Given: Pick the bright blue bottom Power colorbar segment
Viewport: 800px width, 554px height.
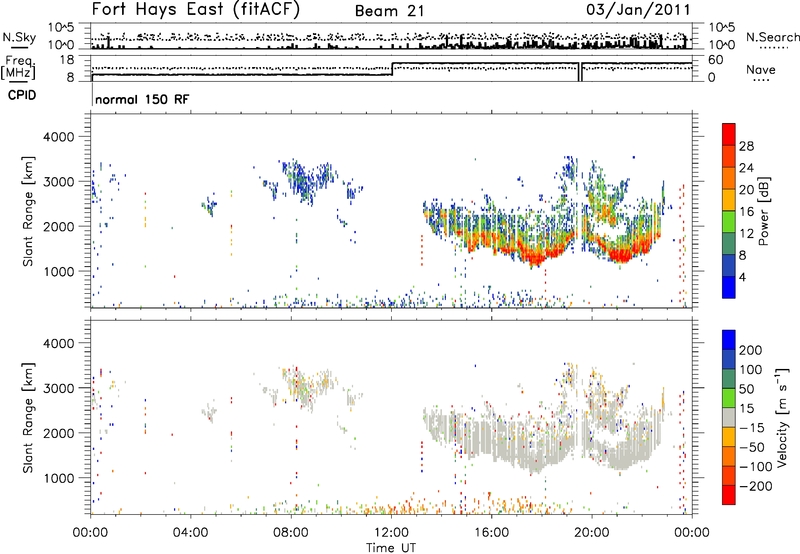Looking at the screenshot, I should tap(729, 287).
